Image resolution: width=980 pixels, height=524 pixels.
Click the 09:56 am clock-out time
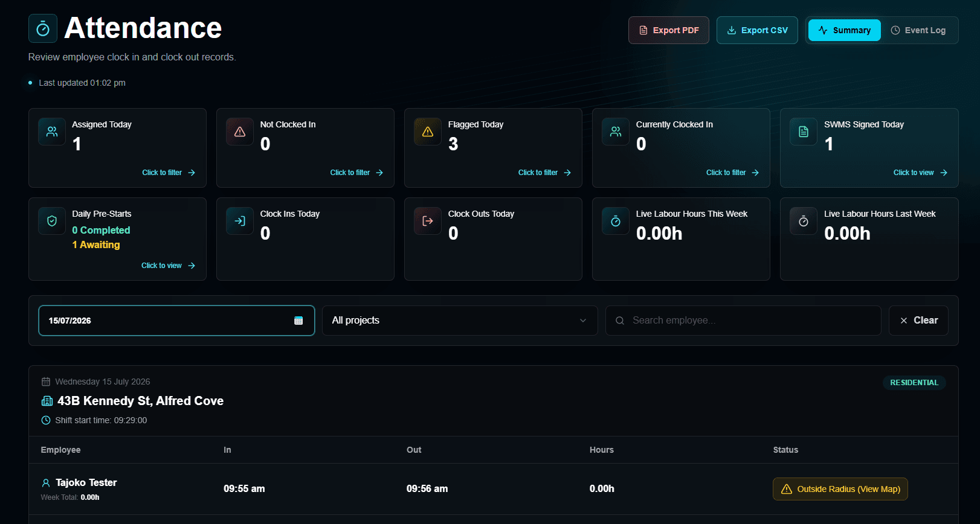click(427, 489)
